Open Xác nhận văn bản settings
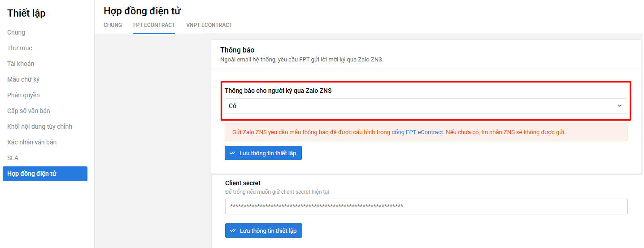 click(x=32, y=142)
